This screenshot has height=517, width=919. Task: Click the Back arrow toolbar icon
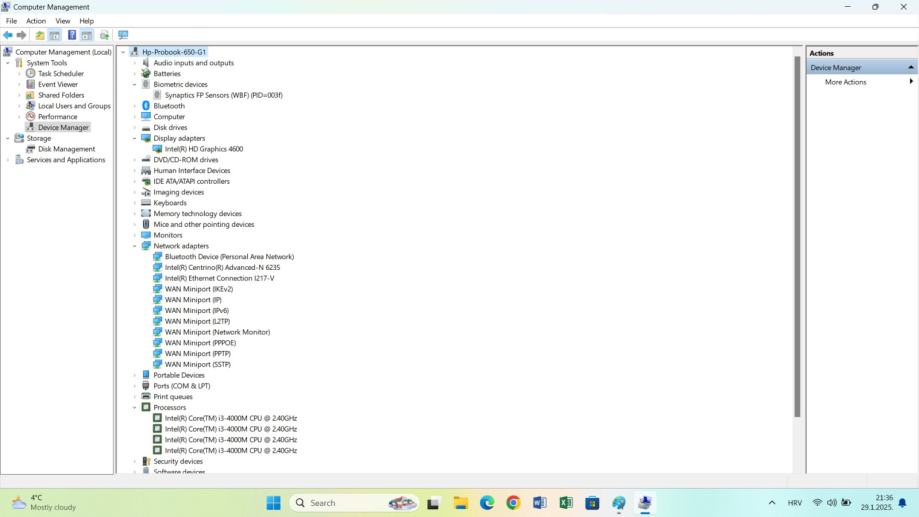click(x=8, y=35)
